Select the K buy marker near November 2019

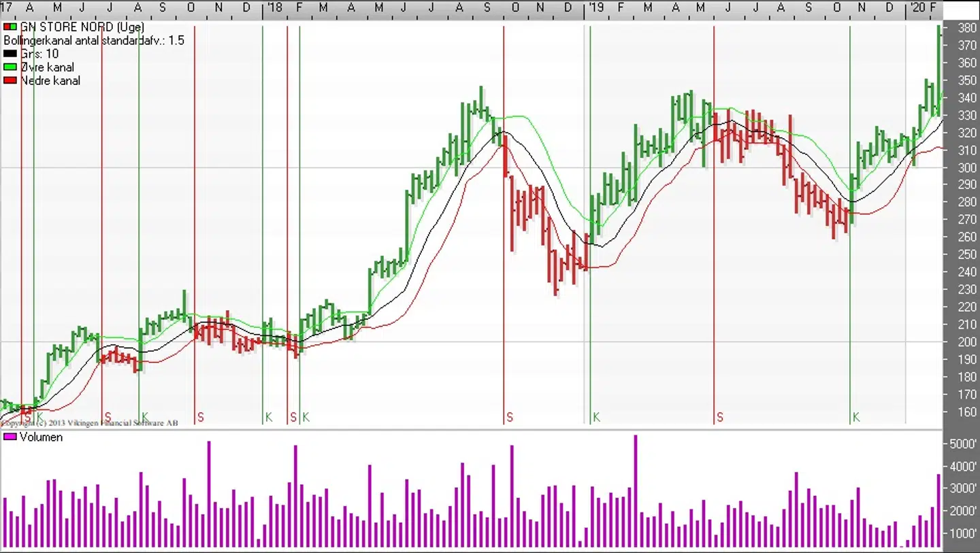(x=856, y=417)
